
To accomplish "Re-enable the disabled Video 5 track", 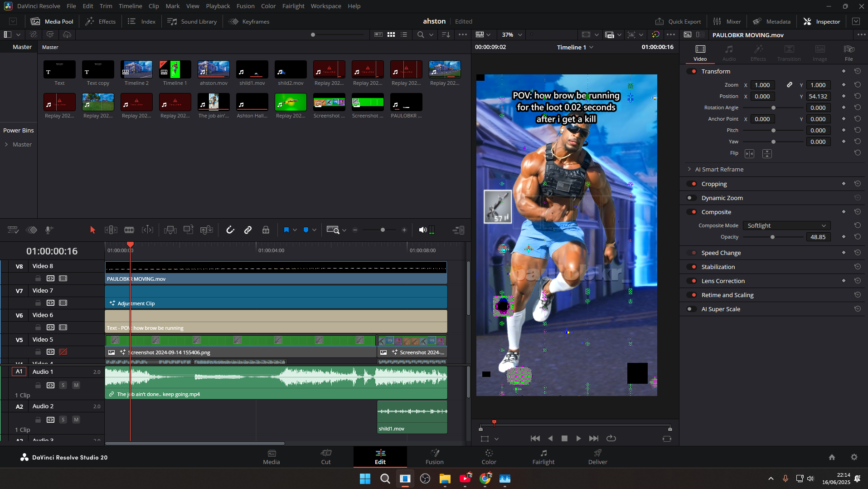I will pos(63,352).
